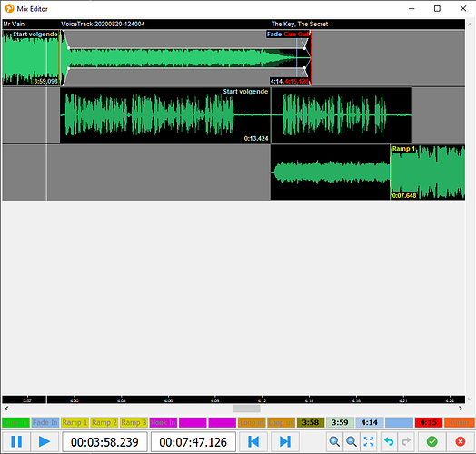Click the Hook In marker button
Image resolution: width=476 pixels, height=454 pixels.
pyautogui.click(x=163, y=422)
